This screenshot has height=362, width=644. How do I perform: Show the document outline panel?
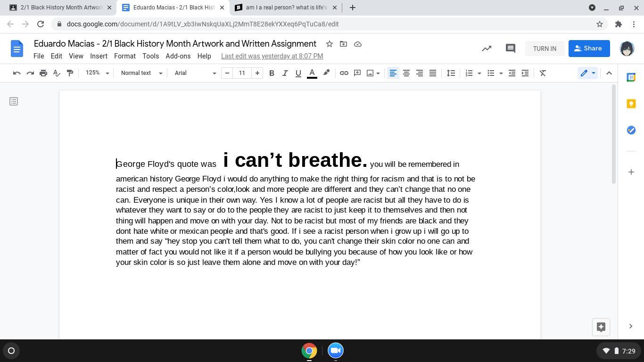pyautogui.click(x=14, y=101)
